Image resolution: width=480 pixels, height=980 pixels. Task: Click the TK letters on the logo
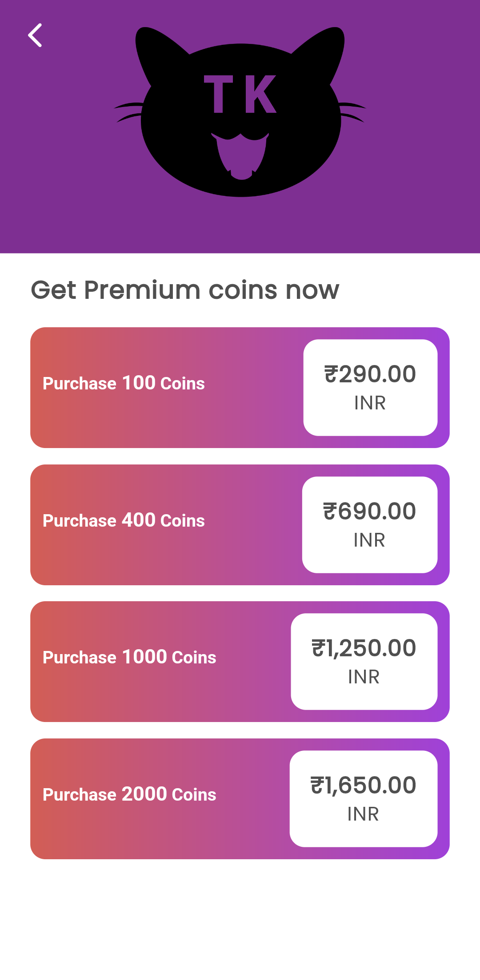click(x=240, y=94)
